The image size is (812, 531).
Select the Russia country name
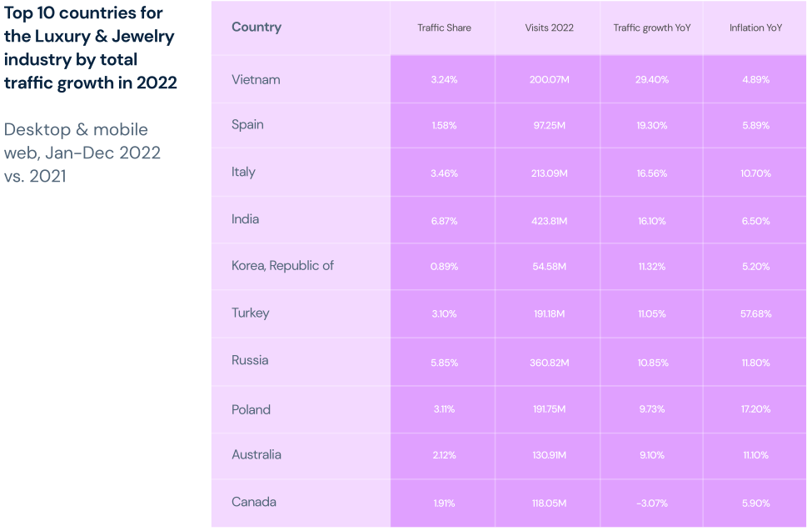click(x=250, y=361)
